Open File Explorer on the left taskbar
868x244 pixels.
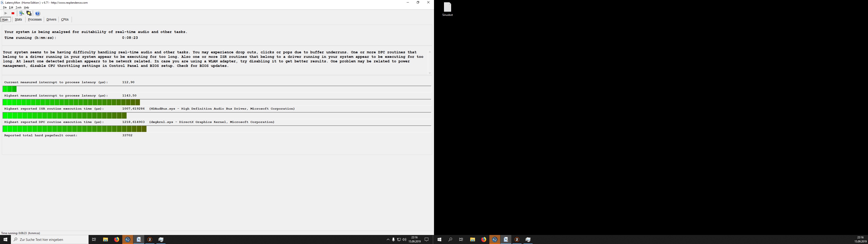click(x=106, y=240)
